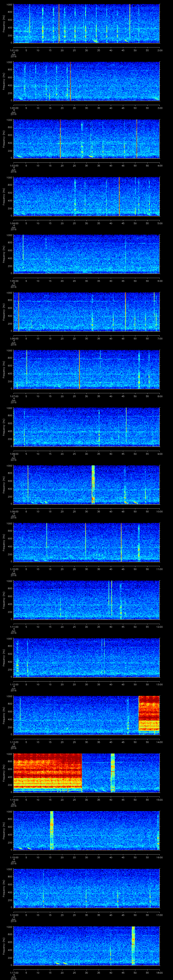Image resolution: width=173 pixels, height=980 pixels.
Task: Click the spectrogram panel starting at 1:15:00
Action: click(87, 831)
